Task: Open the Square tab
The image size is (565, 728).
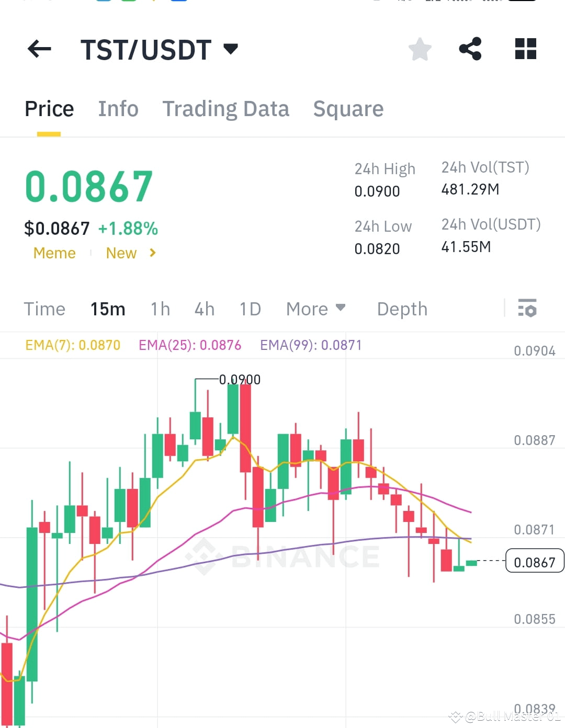Action: [x=348, y=109]
